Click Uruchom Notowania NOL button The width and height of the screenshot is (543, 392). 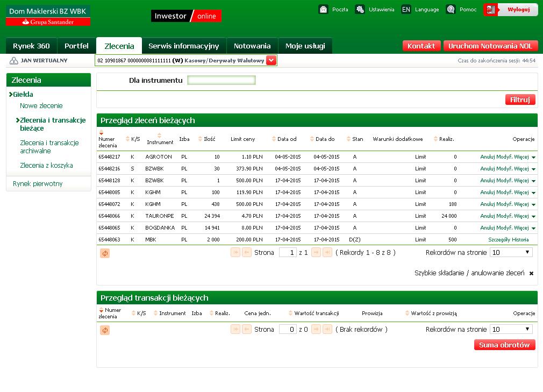[490, 46]
